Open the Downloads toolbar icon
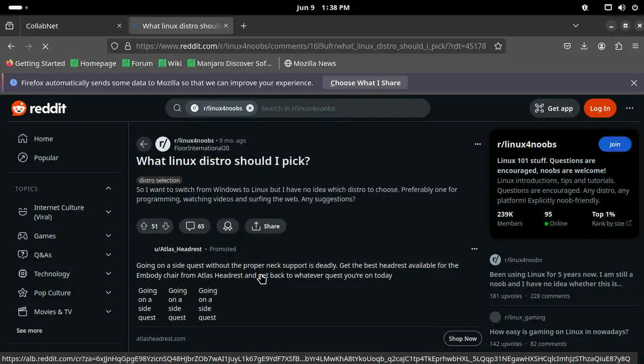This screenshot has height=364, width=644. 584,46
